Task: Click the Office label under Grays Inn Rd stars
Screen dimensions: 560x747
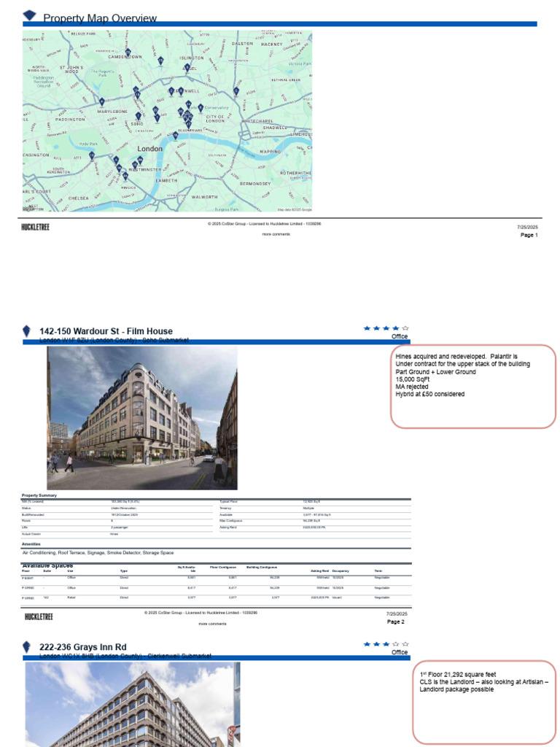Action: [400, 652]
